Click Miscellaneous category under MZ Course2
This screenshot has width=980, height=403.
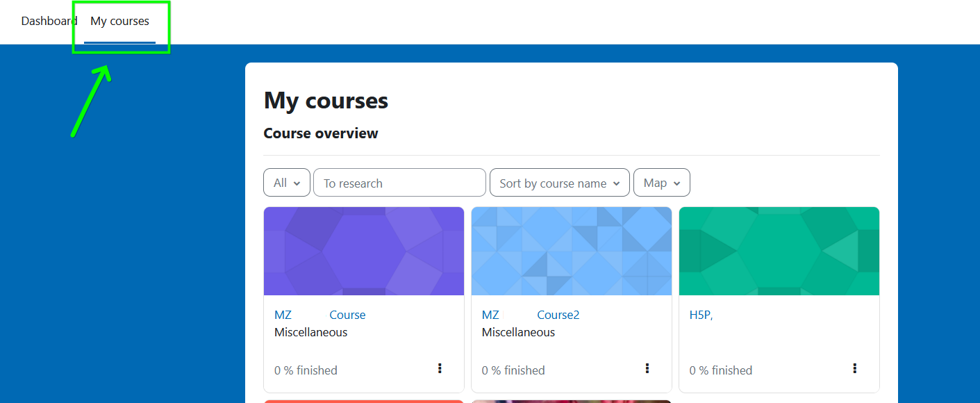point(518,332)
